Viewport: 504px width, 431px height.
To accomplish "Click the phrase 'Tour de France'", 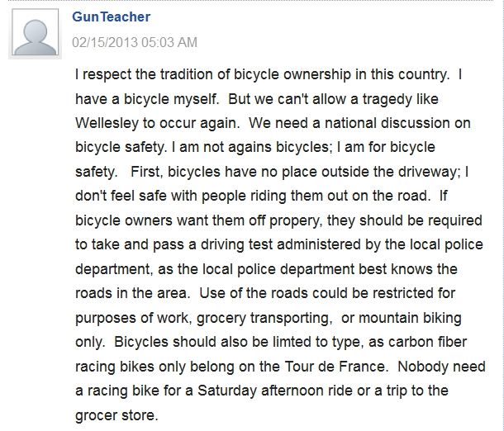I will (335, 367).
